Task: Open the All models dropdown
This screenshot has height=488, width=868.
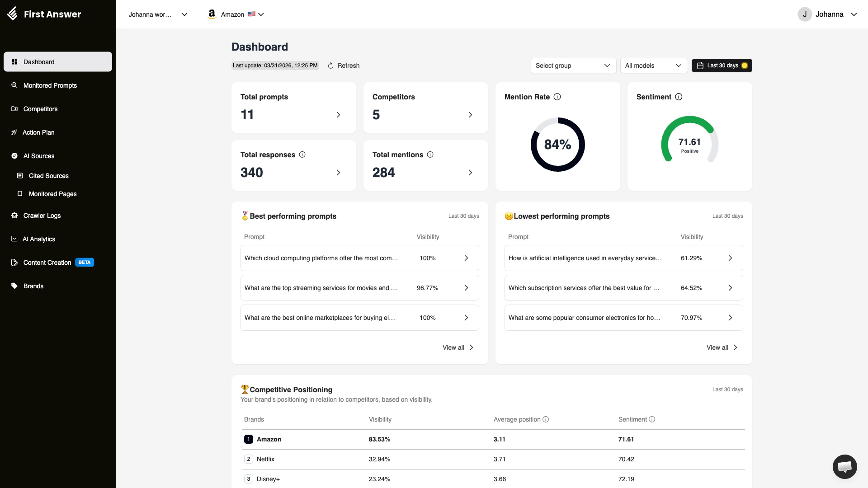Action: pos(653,66)
